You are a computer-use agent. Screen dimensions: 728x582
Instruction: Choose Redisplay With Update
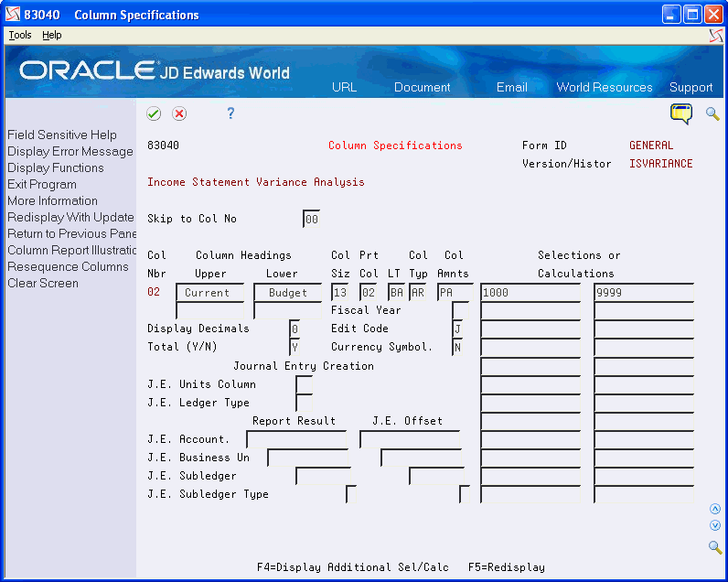(x=70, y=218)
